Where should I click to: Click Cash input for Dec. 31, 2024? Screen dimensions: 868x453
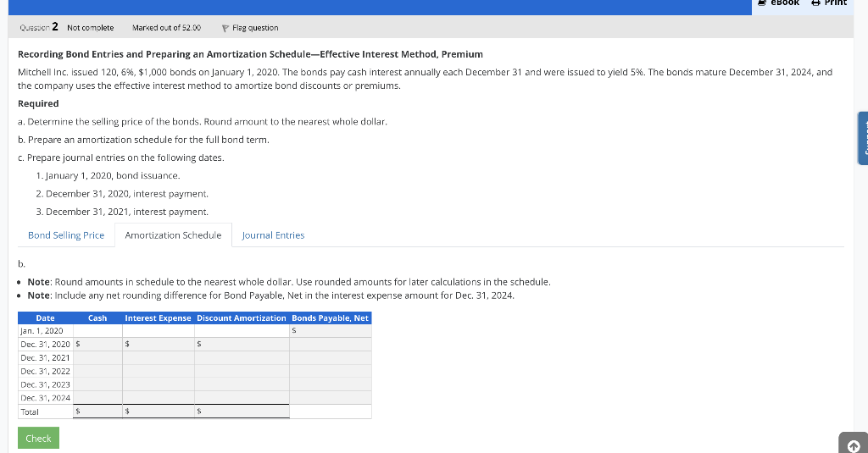point(97,398)
